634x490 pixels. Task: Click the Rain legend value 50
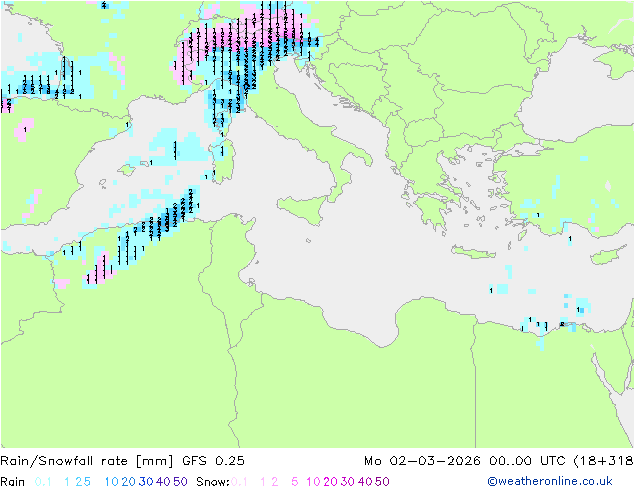tap(180, 482)
